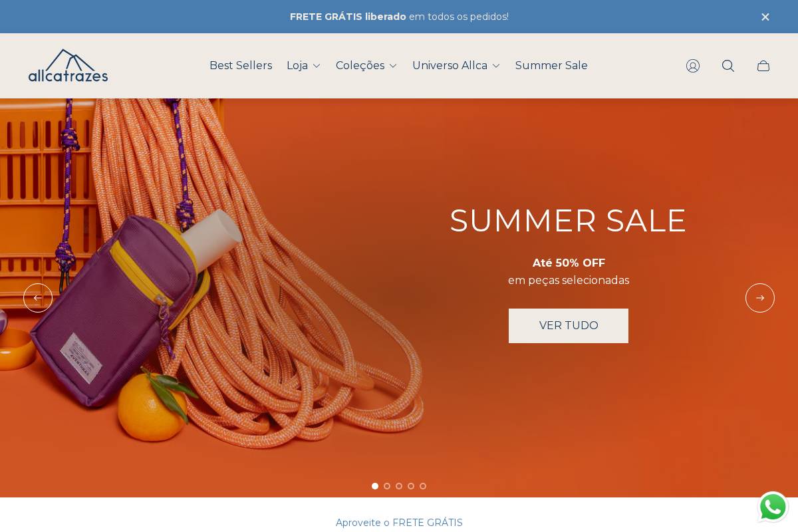Select the third carousel dot
The image size is (798, 532).
pyautogui.click(x=399, y=486)
